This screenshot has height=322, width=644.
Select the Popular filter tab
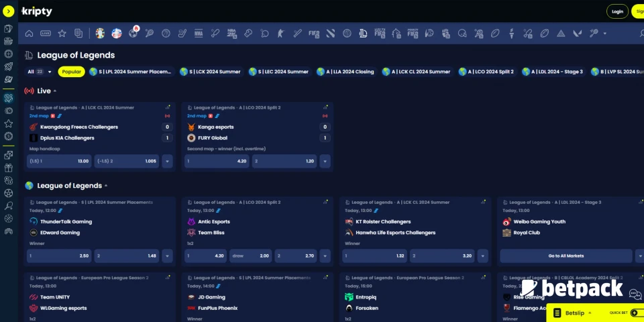pyautogui.click(x=71, y=72)
